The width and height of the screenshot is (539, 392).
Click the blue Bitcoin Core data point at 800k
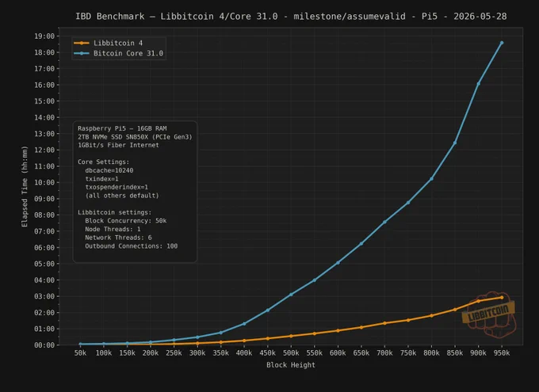tap(431, 179)
